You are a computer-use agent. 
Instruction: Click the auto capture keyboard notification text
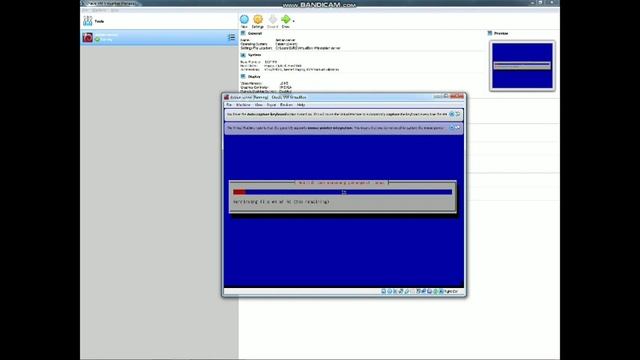[337, 114]
